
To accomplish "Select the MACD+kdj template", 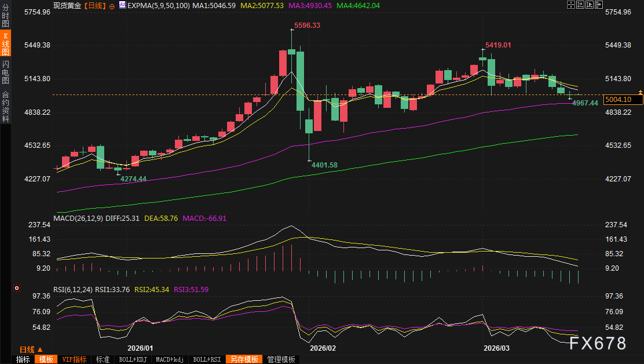I will pyautogui.click(x=170, y=359).
